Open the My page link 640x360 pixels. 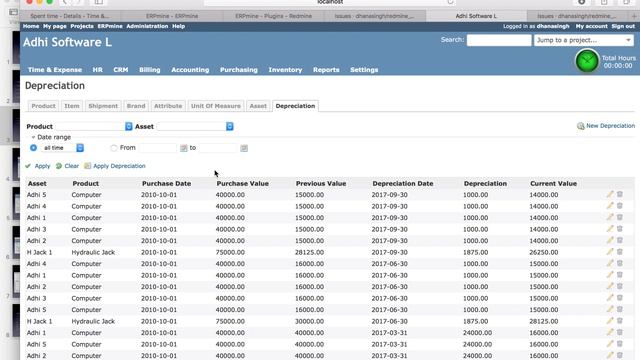(x=55, y=26)
